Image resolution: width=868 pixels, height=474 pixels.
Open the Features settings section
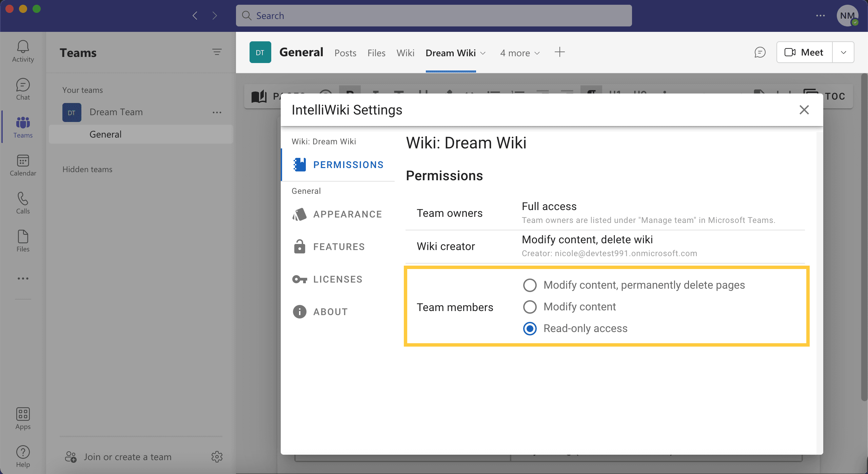coord(338,247)
